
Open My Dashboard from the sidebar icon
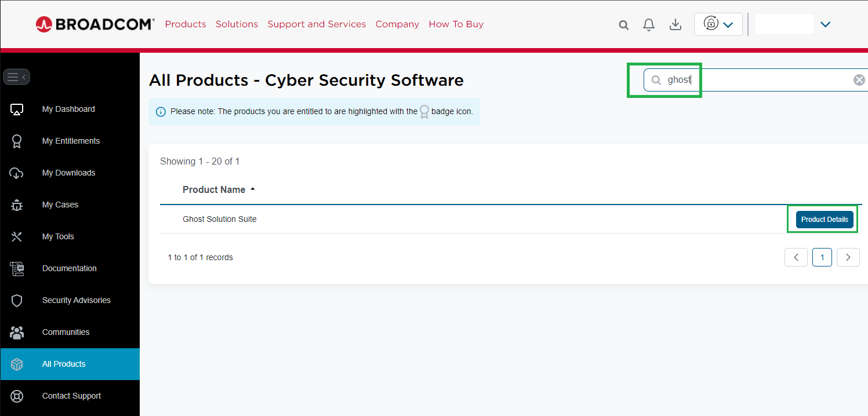(x=17, y=109)
